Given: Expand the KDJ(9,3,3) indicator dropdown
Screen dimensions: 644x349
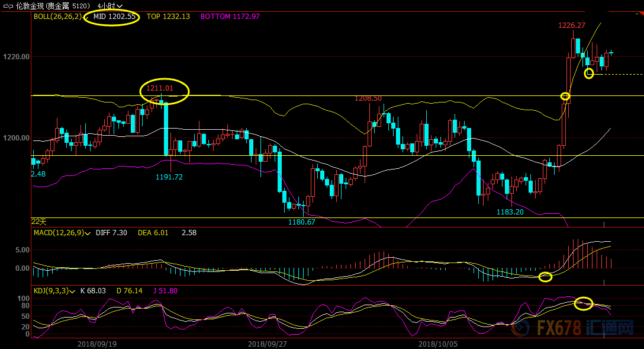Looking at the screenshot, I should (72, 292).
